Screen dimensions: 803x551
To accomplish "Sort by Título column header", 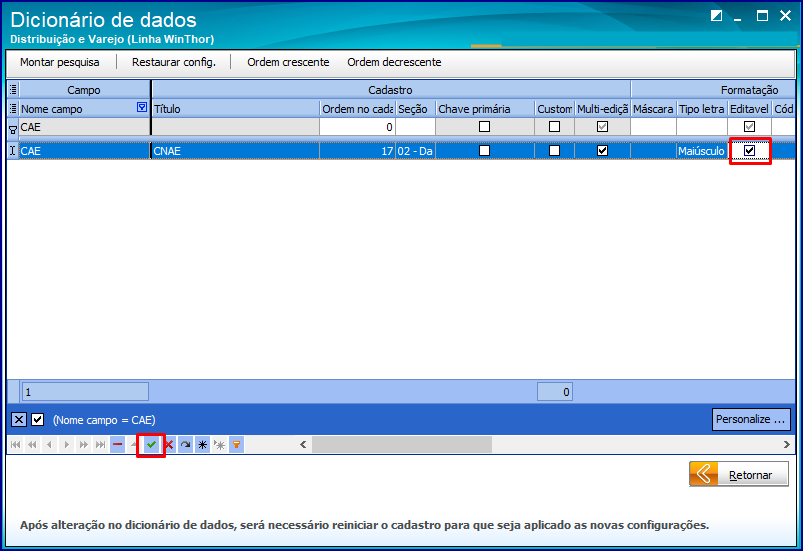I will (x=236, y=109).
